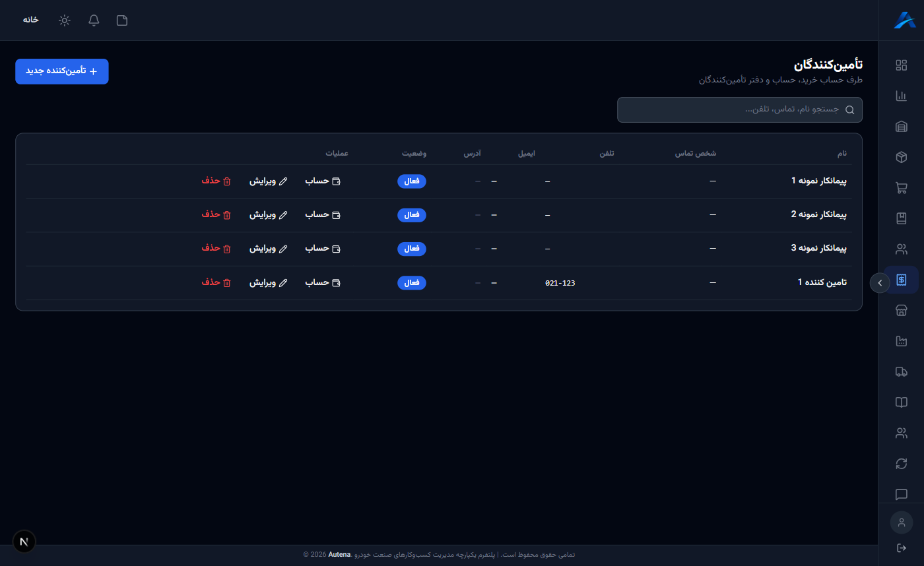Screen dimensions: 924x566
Task: Open the user profile avatar
Action: [x=902, y=522]
